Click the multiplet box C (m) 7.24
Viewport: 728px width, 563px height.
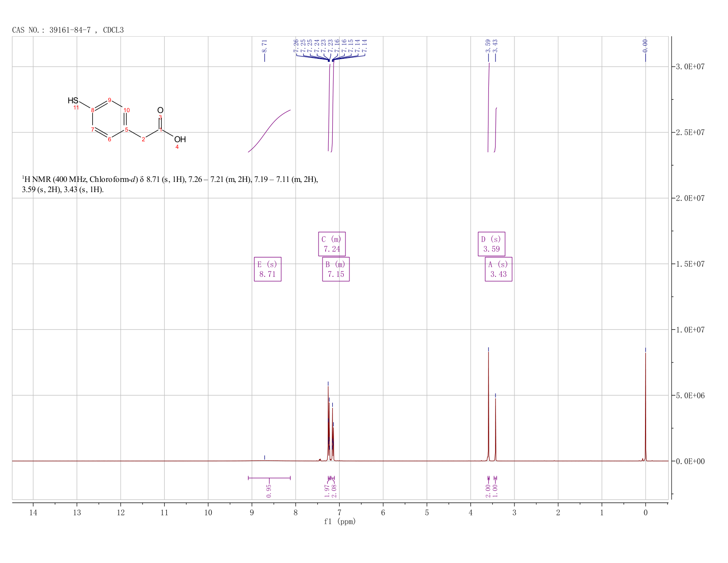tap(332, 244)
